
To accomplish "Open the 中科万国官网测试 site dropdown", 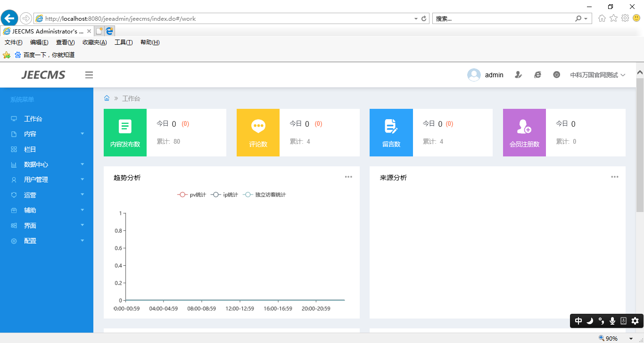I will tap(597, 75).
